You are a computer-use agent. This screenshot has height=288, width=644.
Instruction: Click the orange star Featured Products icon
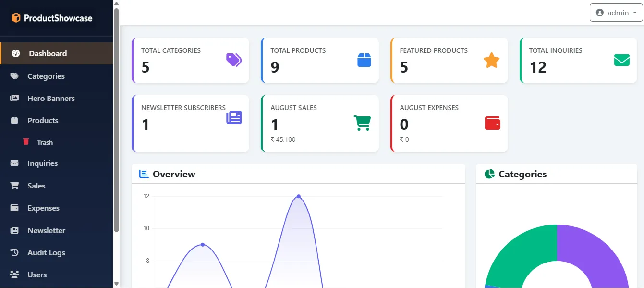[491, 60]
